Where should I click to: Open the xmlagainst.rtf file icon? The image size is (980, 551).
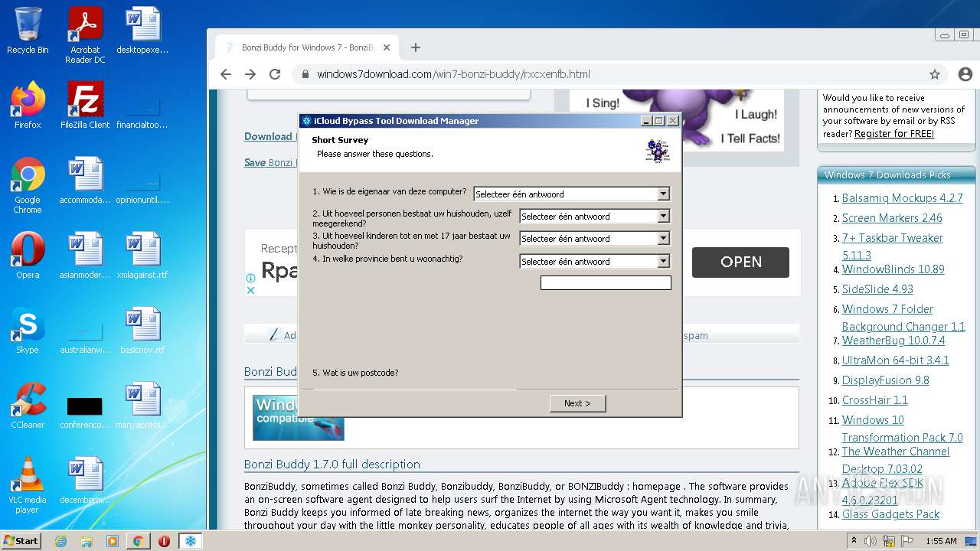click(142, 256)
